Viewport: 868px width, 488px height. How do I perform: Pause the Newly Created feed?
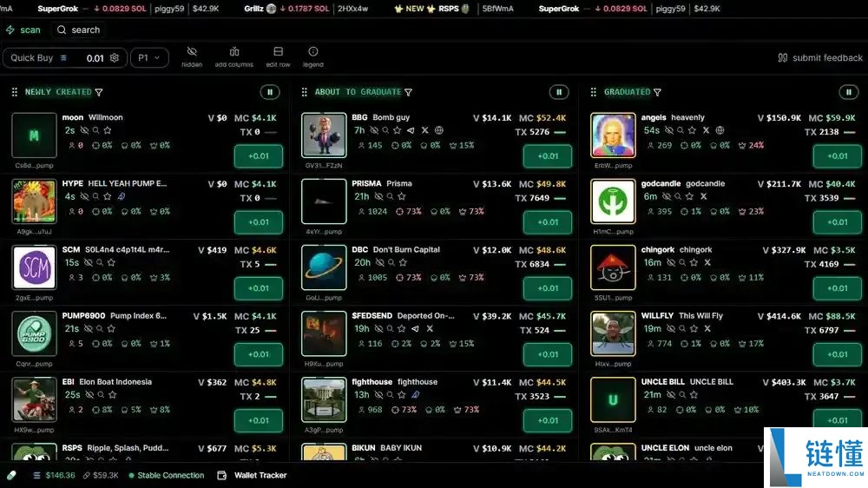coord(270,92)
